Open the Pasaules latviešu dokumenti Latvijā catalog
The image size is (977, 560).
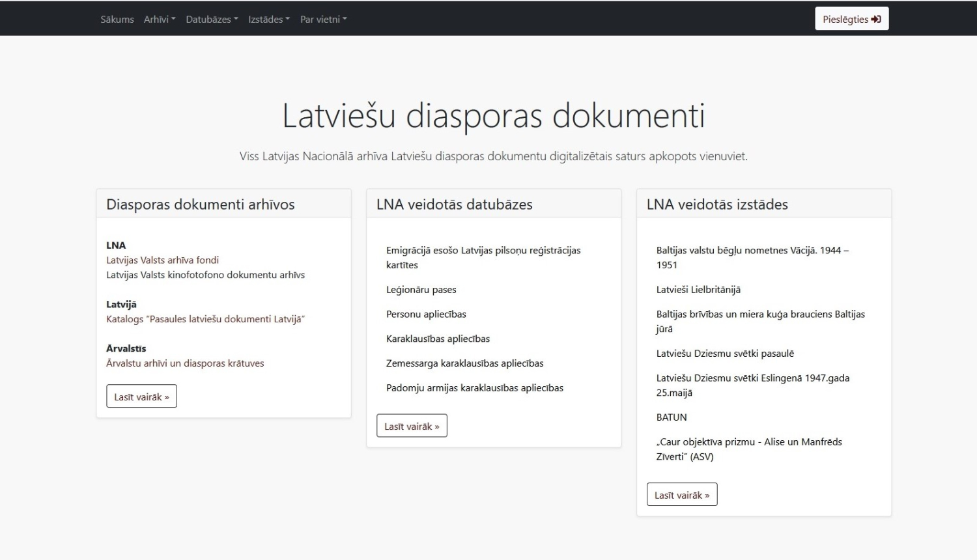click(x=205, y=319)
